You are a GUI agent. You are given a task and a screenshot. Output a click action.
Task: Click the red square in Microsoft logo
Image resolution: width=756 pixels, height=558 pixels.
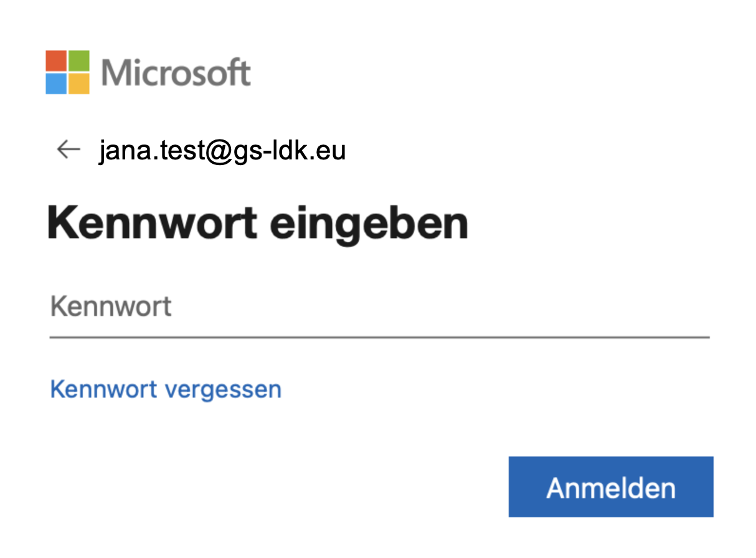coord(56,61)
